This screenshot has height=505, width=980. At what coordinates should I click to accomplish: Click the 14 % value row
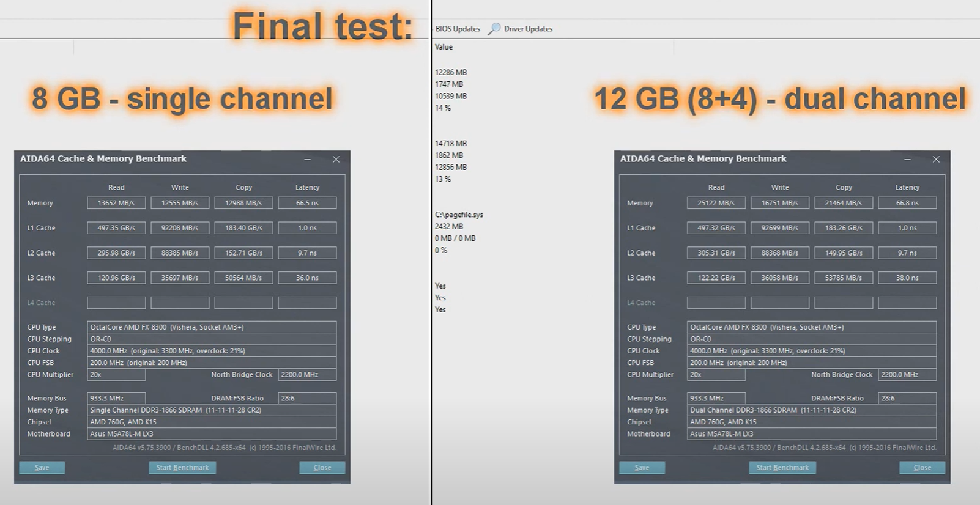[443, 108]
